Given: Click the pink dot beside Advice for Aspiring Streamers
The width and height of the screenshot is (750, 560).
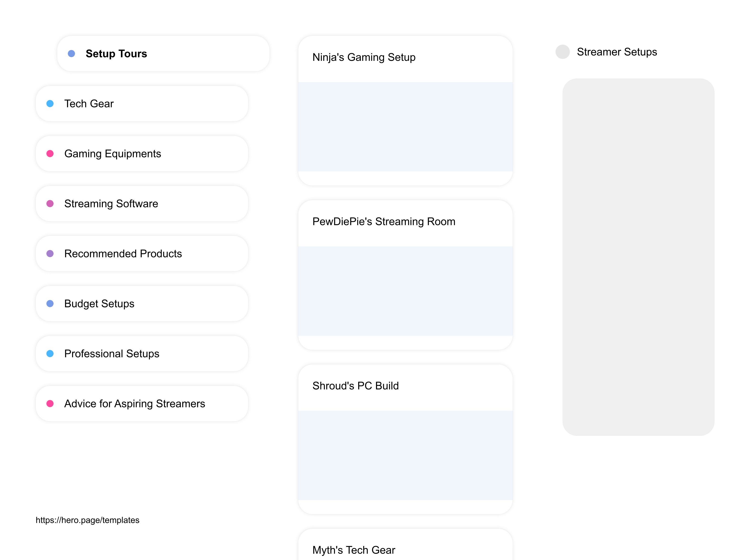Looking at the screenshot, I should click(50, 403).
